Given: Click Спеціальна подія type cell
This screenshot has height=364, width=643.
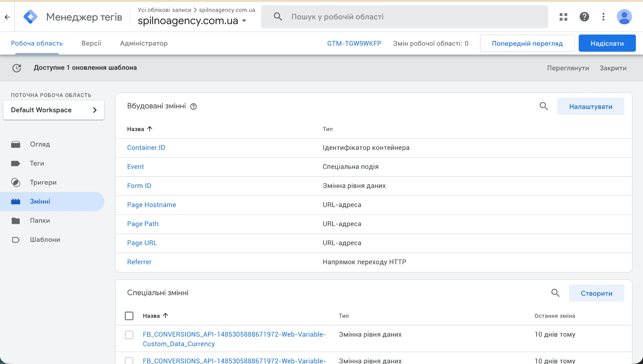Looking at the screenshot, I should point(350,167).
